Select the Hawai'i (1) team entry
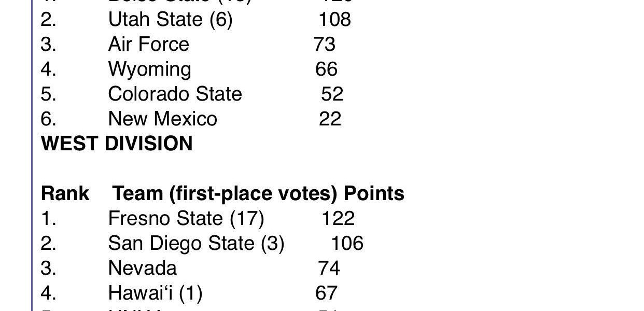This screenshot has height=311, width=644. (x=155, y=293)
